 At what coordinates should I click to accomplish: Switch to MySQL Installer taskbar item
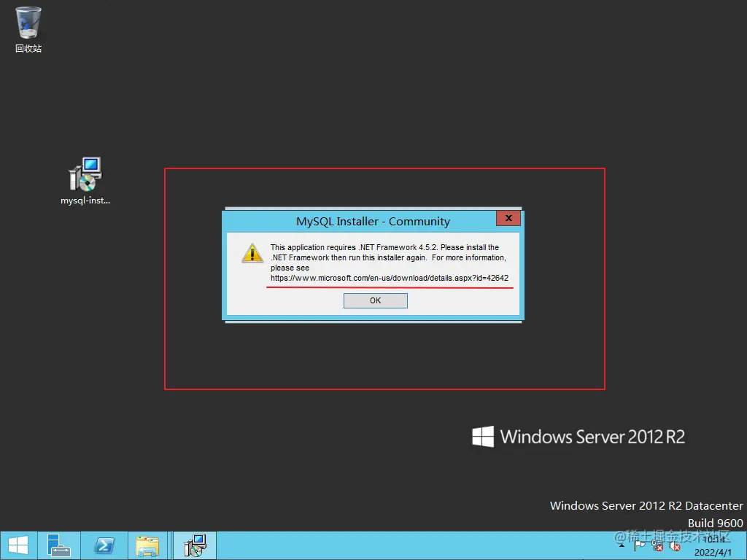point(194,545)
